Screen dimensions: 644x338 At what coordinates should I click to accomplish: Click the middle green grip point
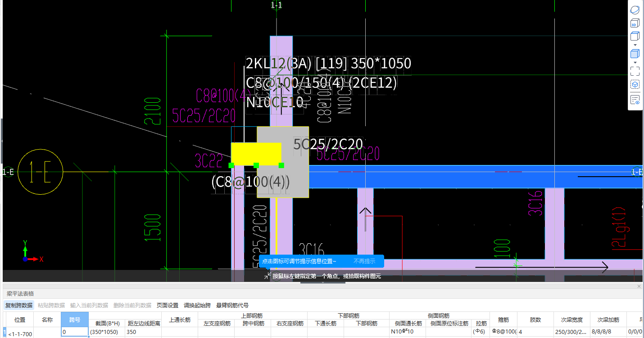256,165
